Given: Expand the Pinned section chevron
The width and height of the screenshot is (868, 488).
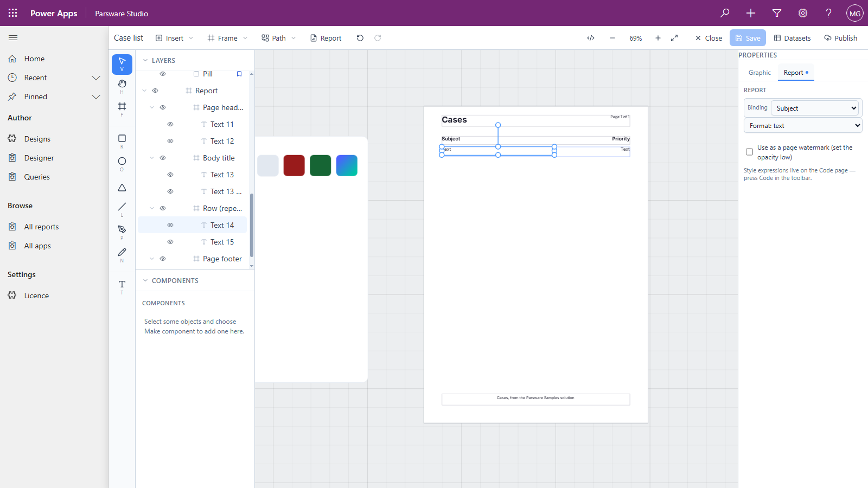Looking at the screenshot, I should point(96,97).
